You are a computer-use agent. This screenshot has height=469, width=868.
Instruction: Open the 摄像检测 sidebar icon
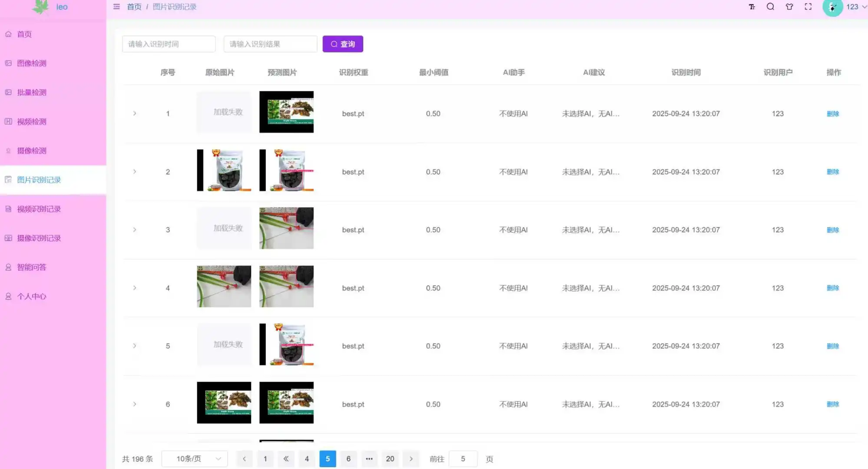[x=8, y=151]
